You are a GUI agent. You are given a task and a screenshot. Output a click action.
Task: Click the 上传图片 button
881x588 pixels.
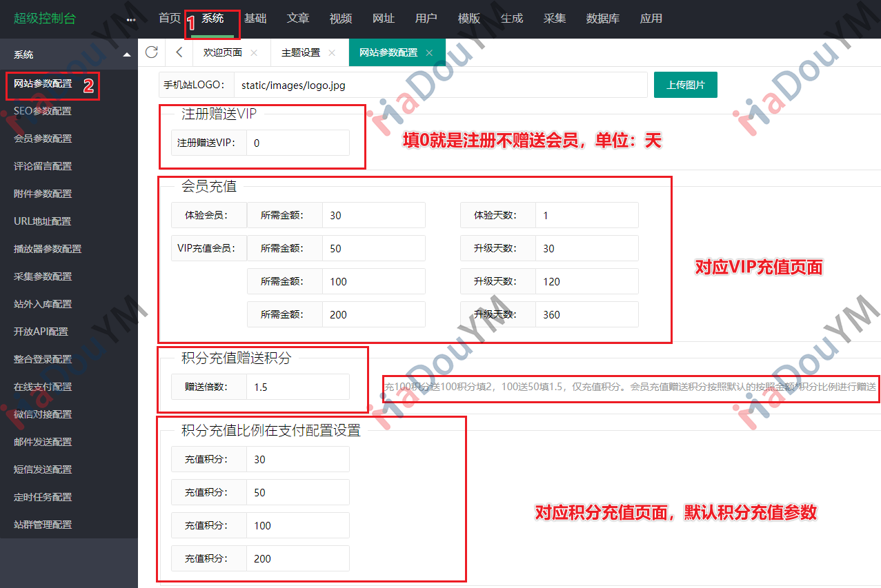point(686,85)
